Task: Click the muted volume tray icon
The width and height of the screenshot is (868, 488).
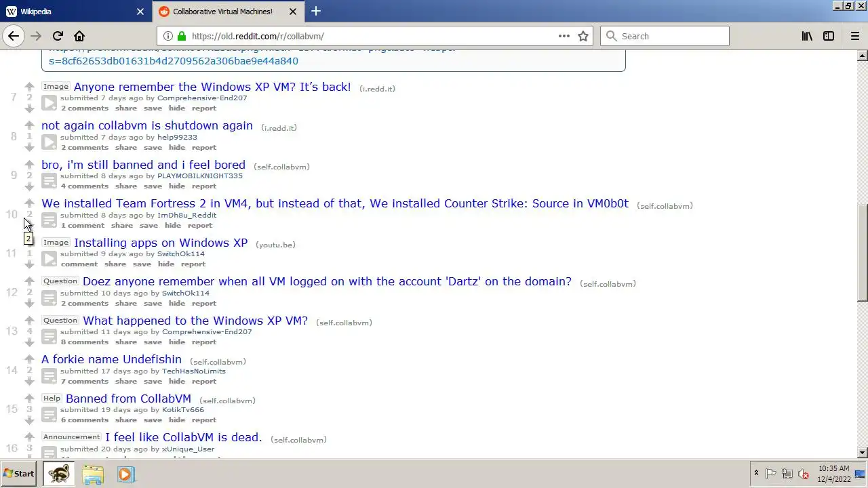Action: [x=804, y=474]
